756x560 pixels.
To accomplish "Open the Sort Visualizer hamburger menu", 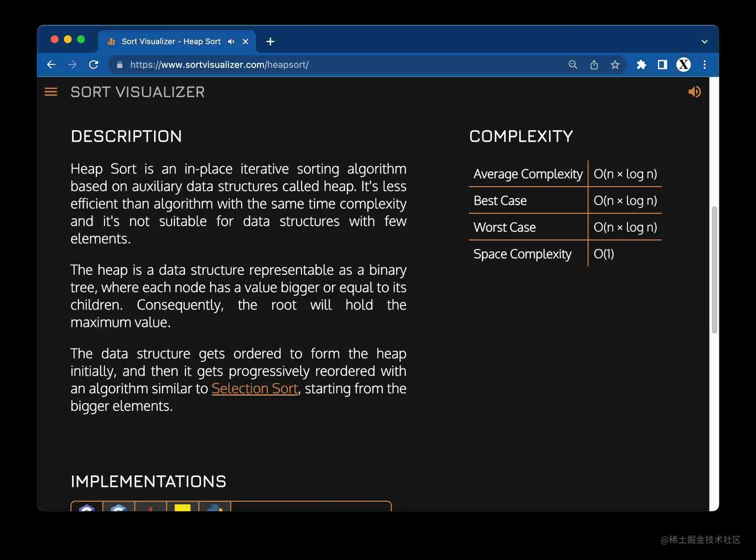I will tap(50, 92).
